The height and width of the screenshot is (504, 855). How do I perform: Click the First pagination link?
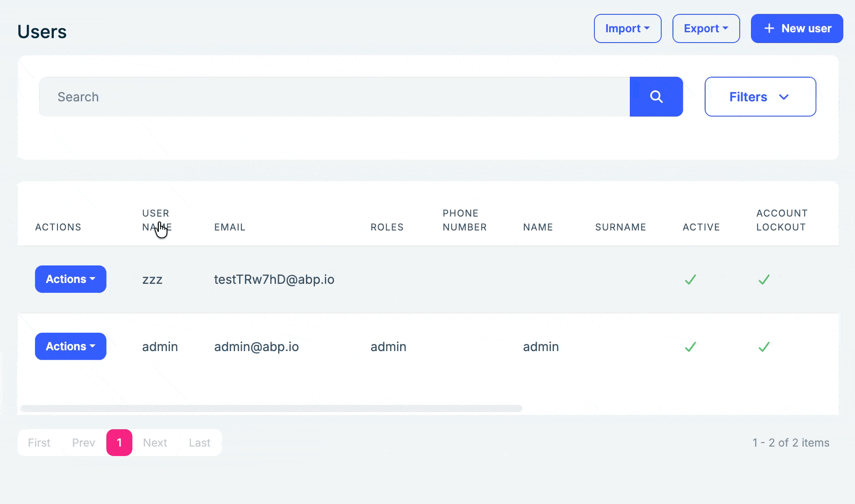[39, 443]
